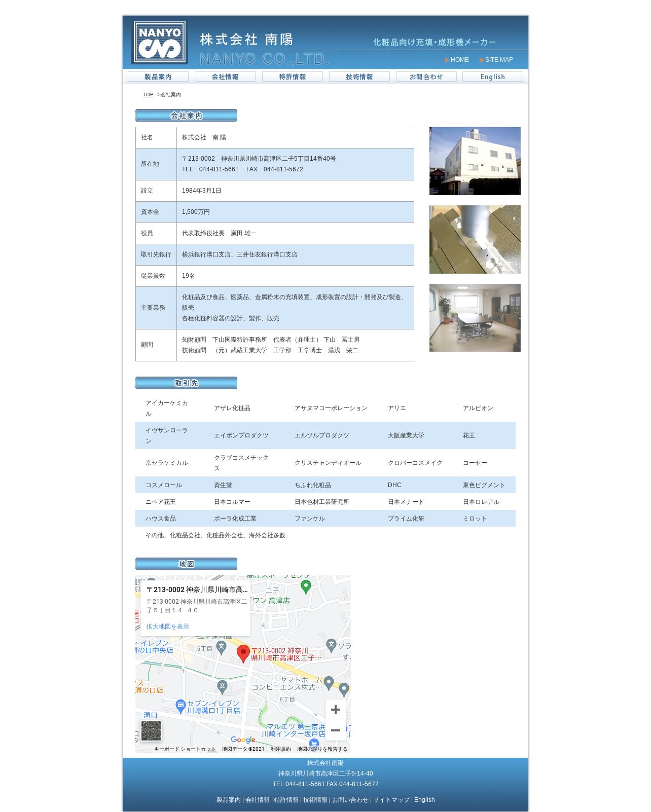This screenshot has height=812, width=651.
Task: Click コーセー in client list
Action: tap(475, 463)
